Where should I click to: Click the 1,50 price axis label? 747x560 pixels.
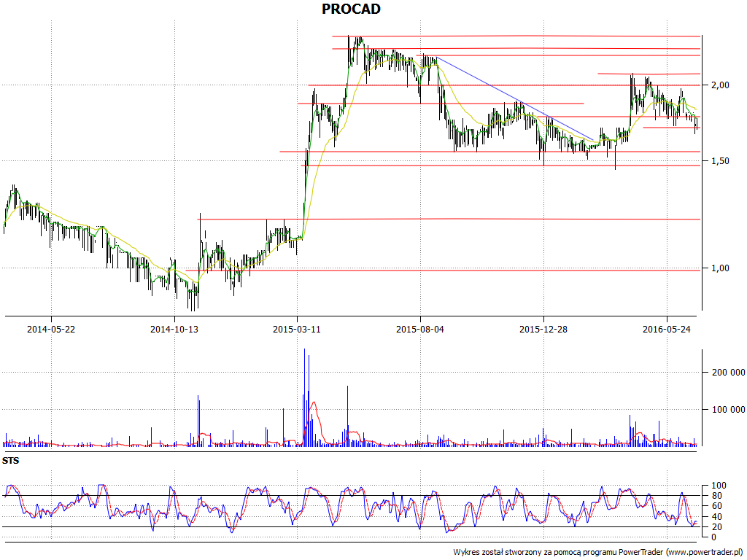720,161
